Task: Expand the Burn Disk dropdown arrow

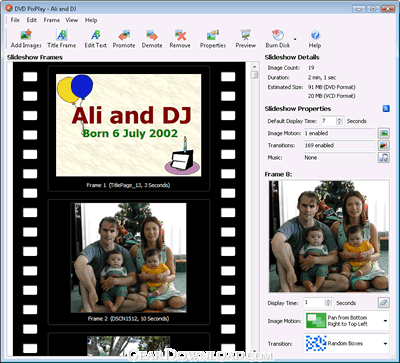Action: tap(295, 39)
